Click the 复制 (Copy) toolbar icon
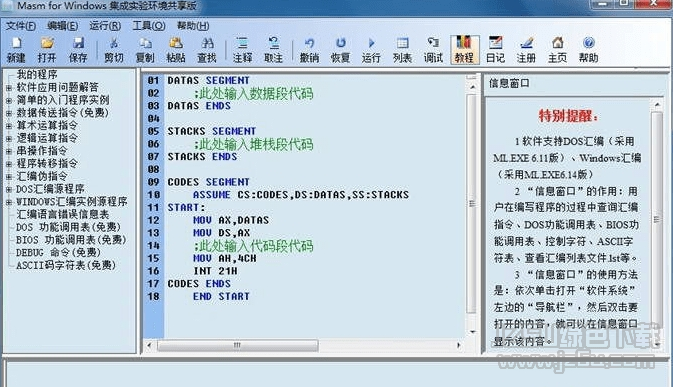The width and height of the screenshot is (673, 387). pyautogui.click(x=145, y=43)
